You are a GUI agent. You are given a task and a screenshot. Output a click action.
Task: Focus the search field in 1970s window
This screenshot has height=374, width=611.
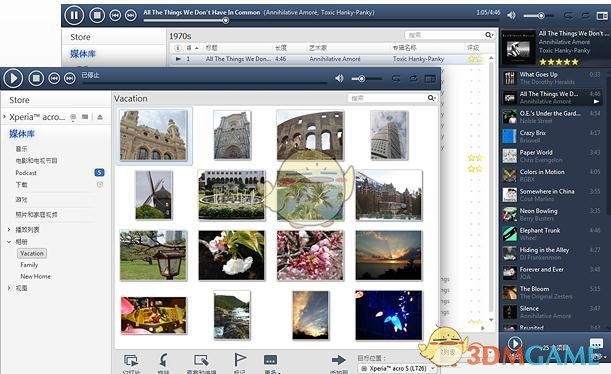click(444, 35)
